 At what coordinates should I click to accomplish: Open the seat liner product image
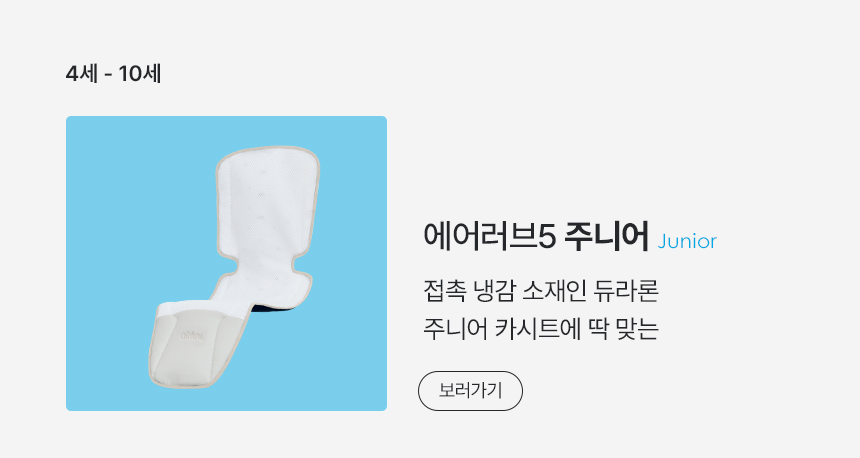click(x=226, y=263)
